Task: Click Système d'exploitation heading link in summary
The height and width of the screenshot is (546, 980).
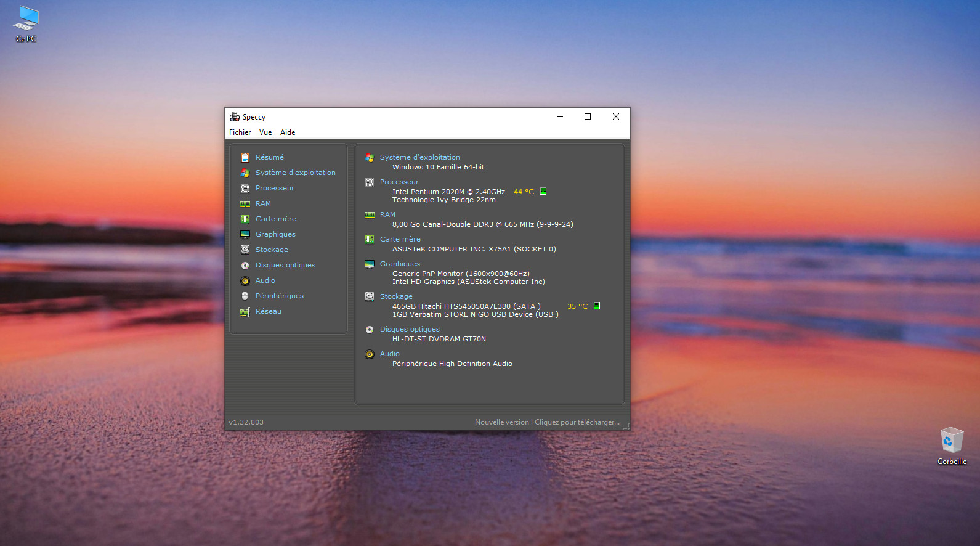Action: coord(420,157)
